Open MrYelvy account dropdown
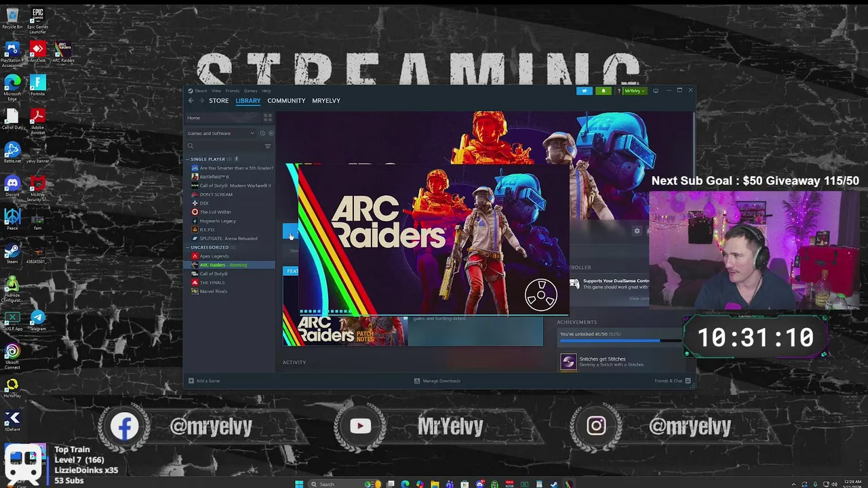Image resolution: width=868 pixels, height=488 pixels. point(635,91)
